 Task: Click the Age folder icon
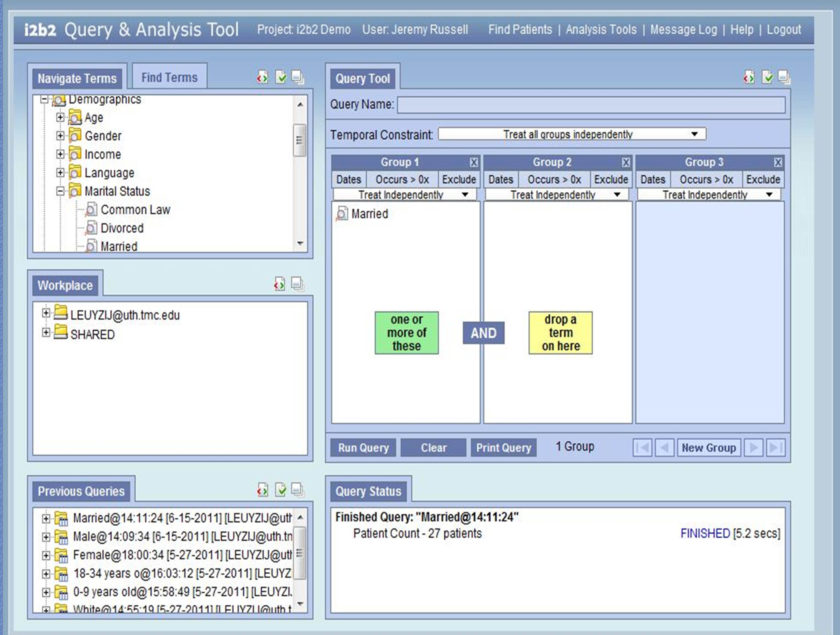pyautogui.click(x=75, y=118)
